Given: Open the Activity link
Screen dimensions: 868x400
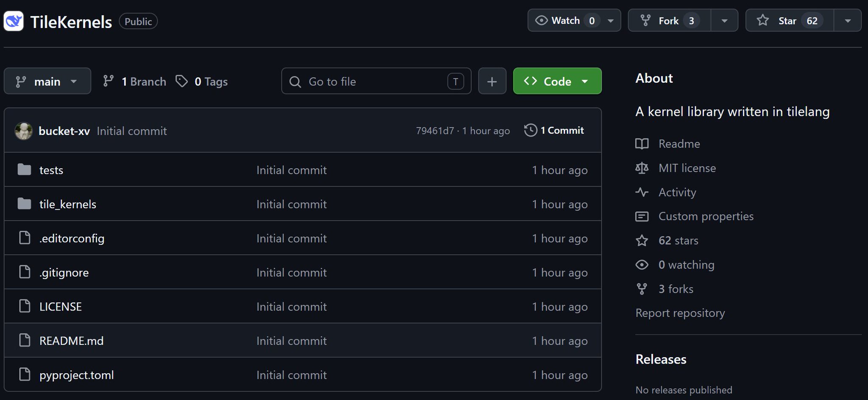Looking at the screenshot, I should (677, 193).
